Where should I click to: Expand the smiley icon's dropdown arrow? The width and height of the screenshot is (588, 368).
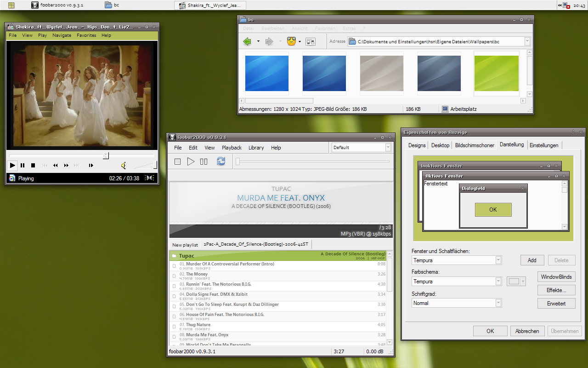pyautogui.click(x=300, y=41)
